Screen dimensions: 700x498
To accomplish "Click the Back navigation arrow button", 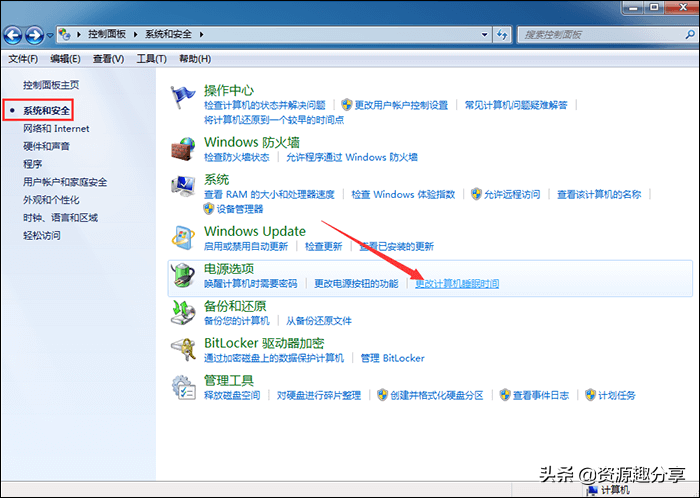I will click(12, 35).
